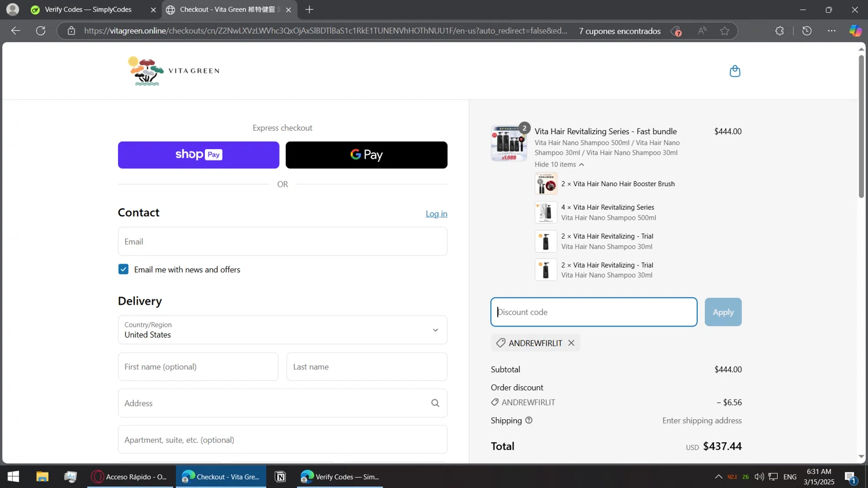This screenshot has width=868, height=488.
Task: Focus First name (optional) field
Action: (198, 367)
